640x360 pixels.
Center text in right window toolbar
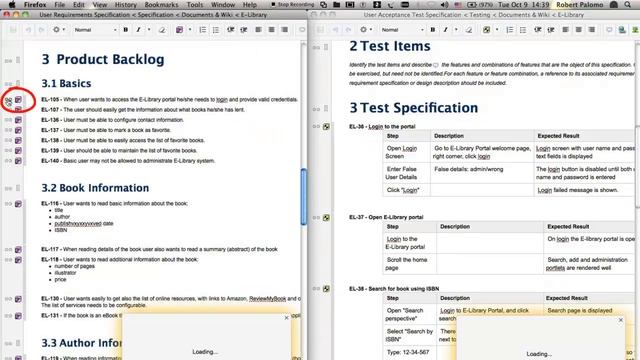578,30
